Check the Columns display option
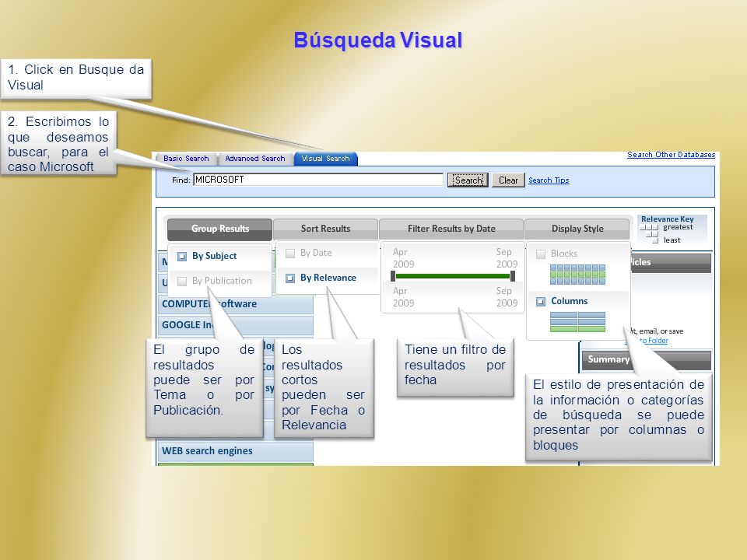This screenshot has width=747, height=560. (541, 302)
